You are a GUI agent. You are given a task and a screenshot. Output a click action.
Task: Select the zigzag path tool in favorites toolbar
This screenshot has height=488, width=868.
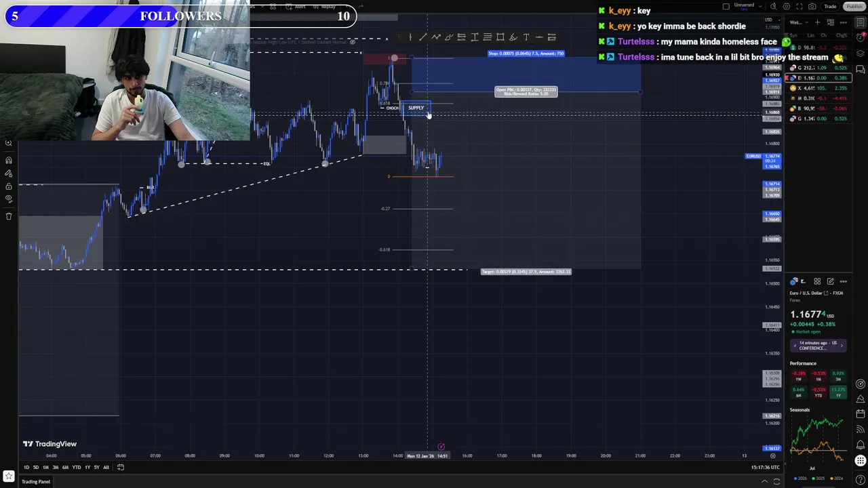(x=436, y=37)
